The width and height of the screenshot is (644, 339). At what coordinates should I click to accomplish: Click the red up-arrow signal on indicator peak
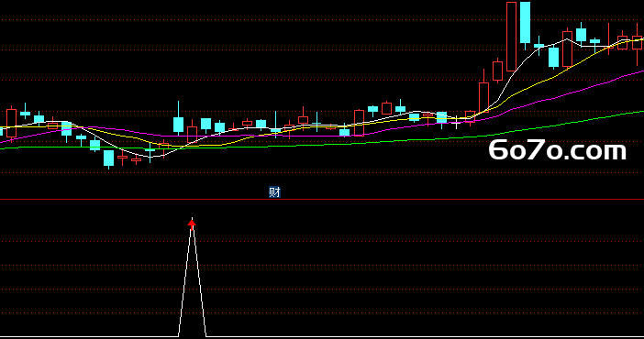pyautogui.click(x=192, y=224)
